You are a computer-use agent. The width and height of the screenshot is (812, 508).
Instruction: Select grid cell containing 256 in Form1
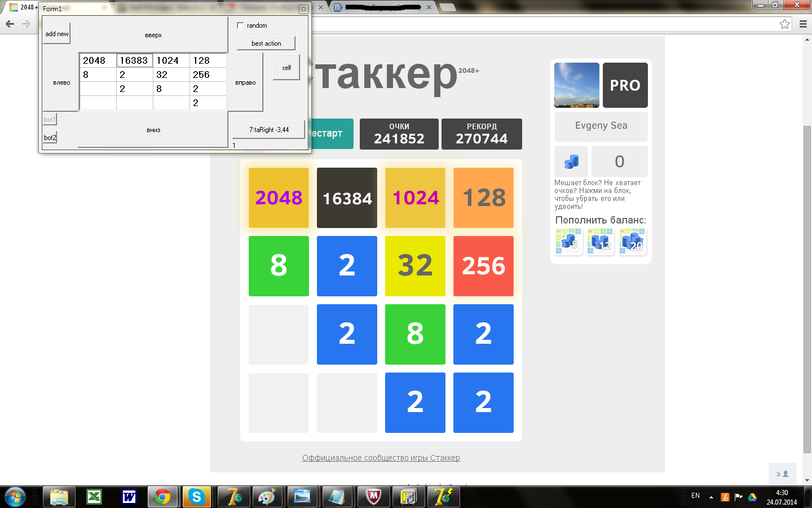208,75
